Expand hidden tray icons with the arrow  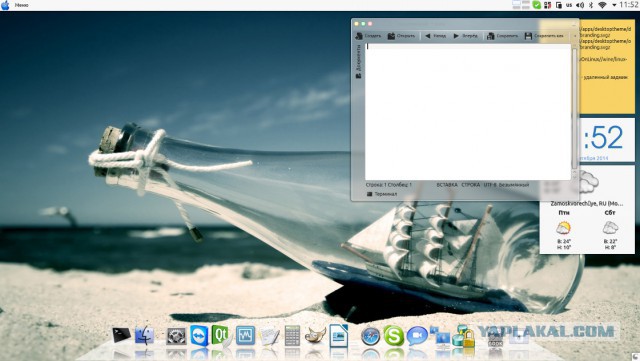pyautogui.click(x=614, y=5)
